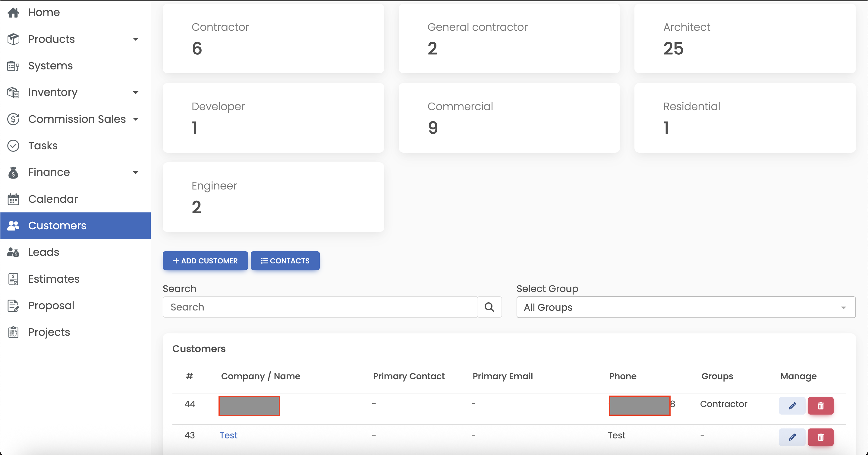Expand the Commission Sales section

[x=136, y=119]
